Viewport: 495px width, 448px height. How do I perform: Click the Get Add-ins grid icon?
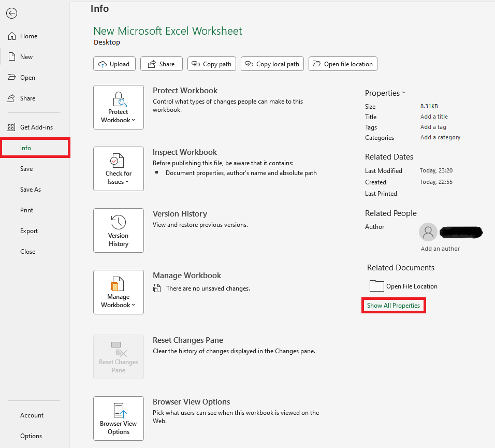(11, 127)
